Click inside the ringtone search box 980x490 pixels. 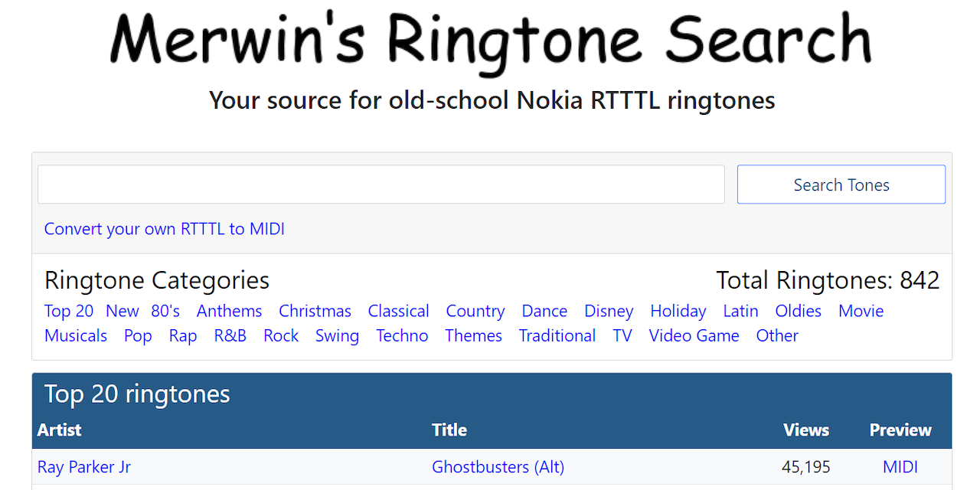[x=381, y=184]
